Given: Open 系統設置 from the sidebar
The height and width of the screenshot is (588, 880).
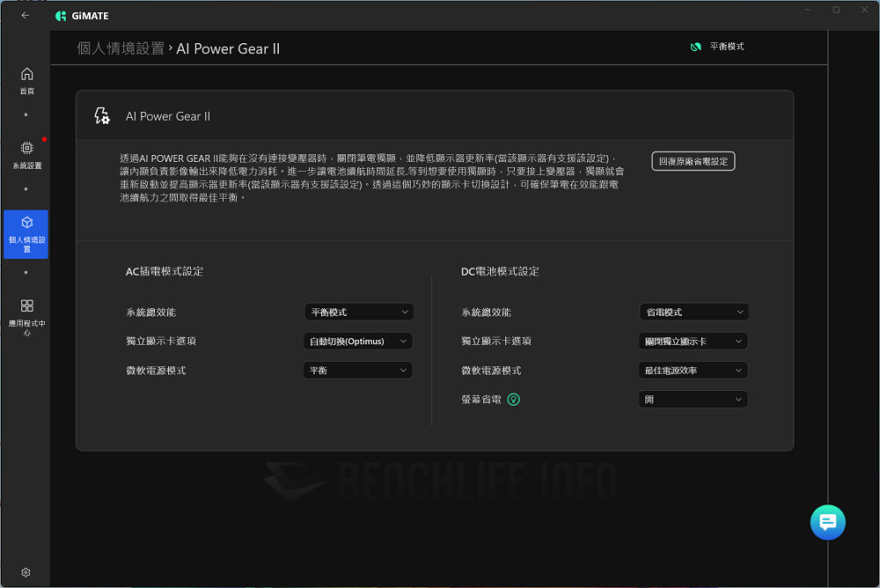Looking at the screenshot, I should (26, 150).
